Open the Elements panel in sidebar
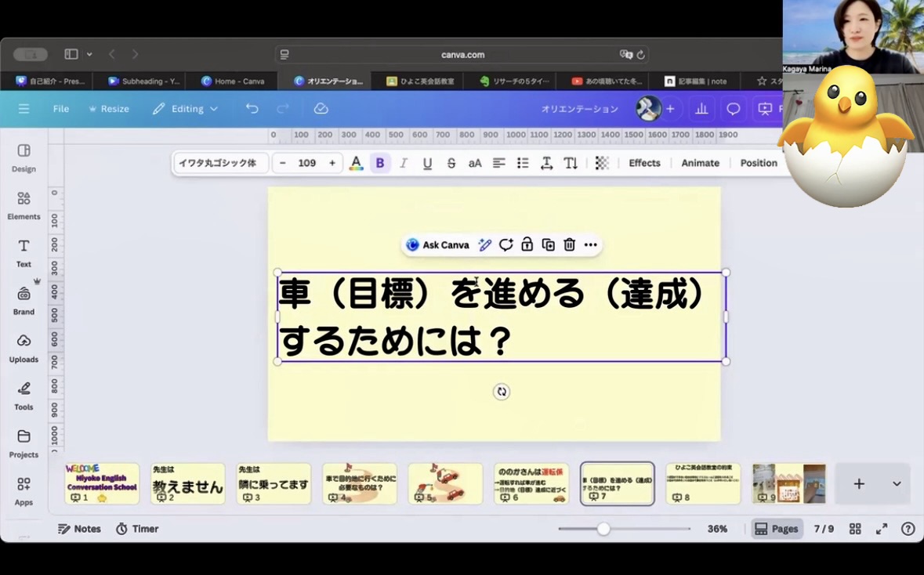This screenshot has height=575, width=924. (24, 205)
